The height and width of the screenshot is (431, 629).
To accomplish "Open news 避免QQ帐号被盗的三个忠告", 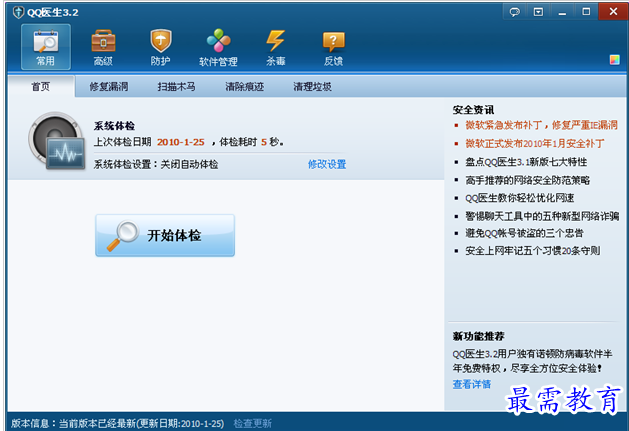I will coord(524,233).
